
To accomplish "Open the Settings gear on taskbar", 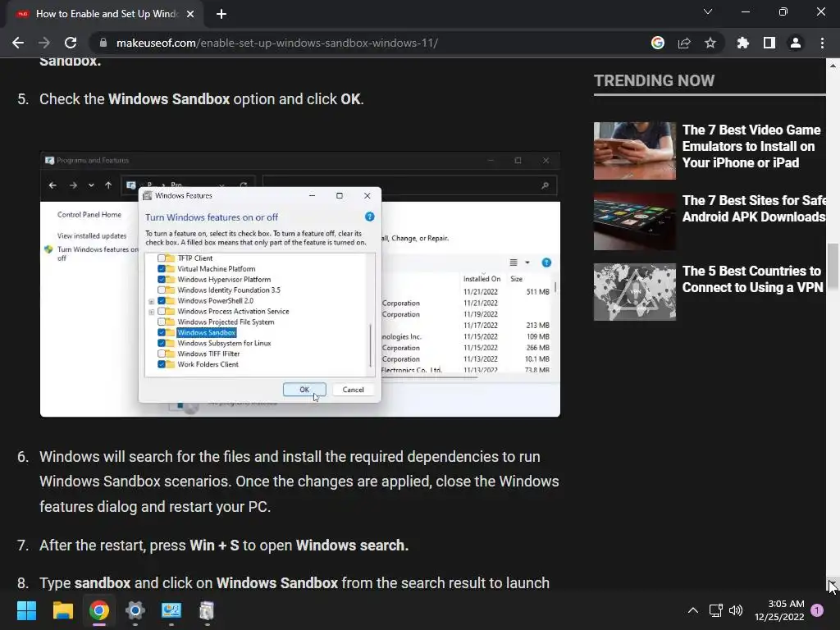I will (x=135, y=610).
